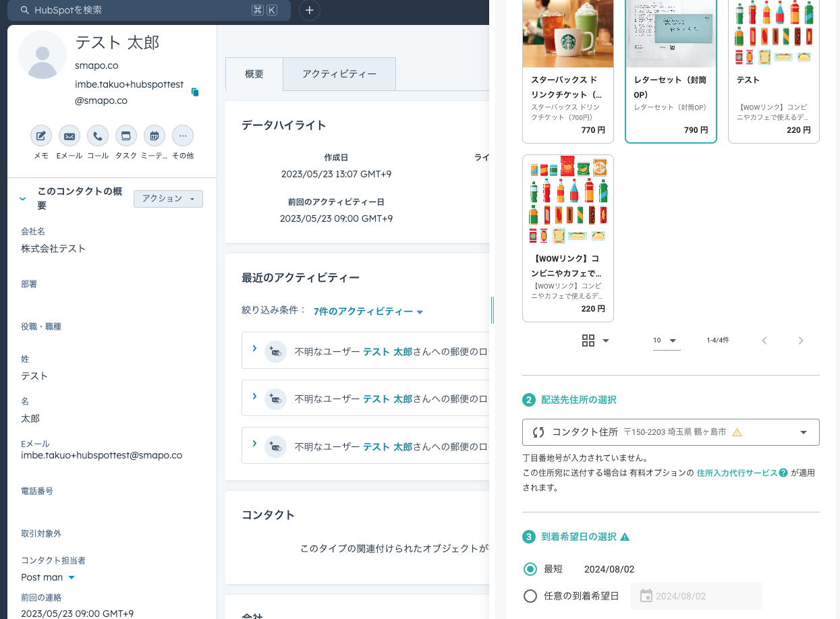Go to the next page of products

pyautogui.click(x=801, y=341)
